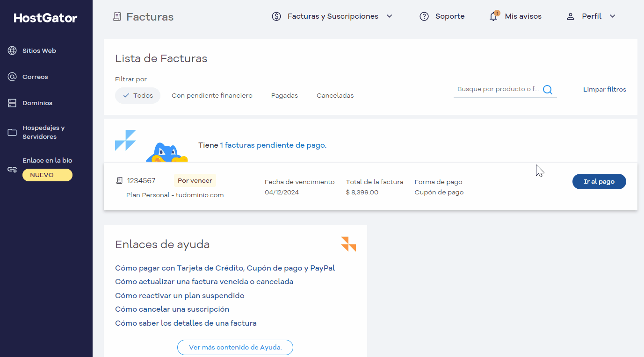Click the link icon beside Enlace en la bio
Image resolution: width=644 pixels, height=357 pixels.
[12, 169]
